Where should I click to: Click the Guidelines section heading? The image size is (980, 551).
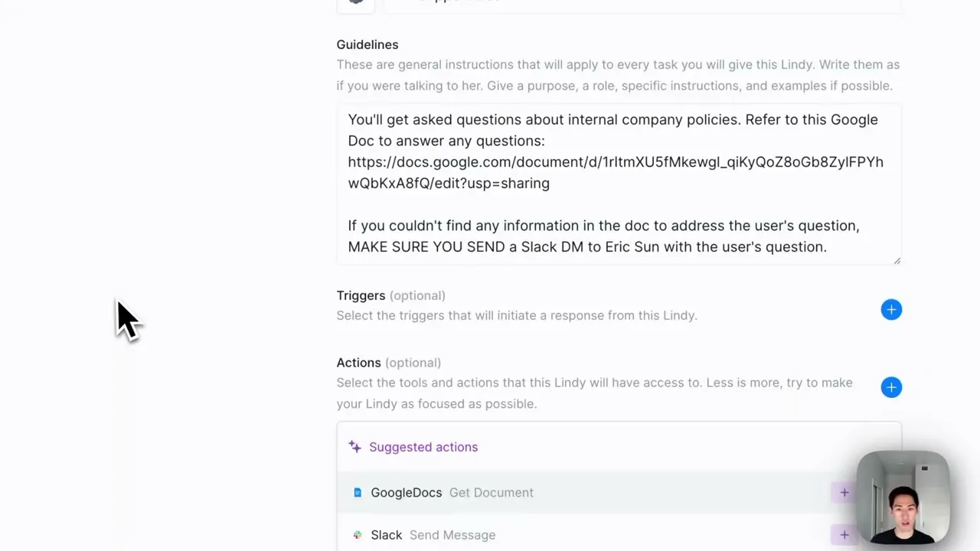pos(367,44)
